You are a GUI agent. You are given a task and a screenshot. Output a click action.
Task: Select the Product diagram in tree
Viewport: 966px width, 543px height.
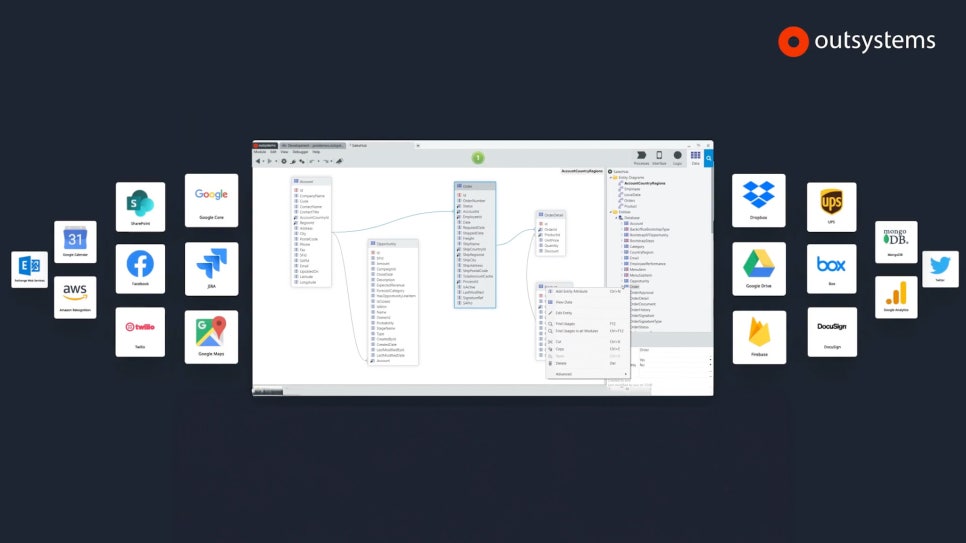[630, 206]
